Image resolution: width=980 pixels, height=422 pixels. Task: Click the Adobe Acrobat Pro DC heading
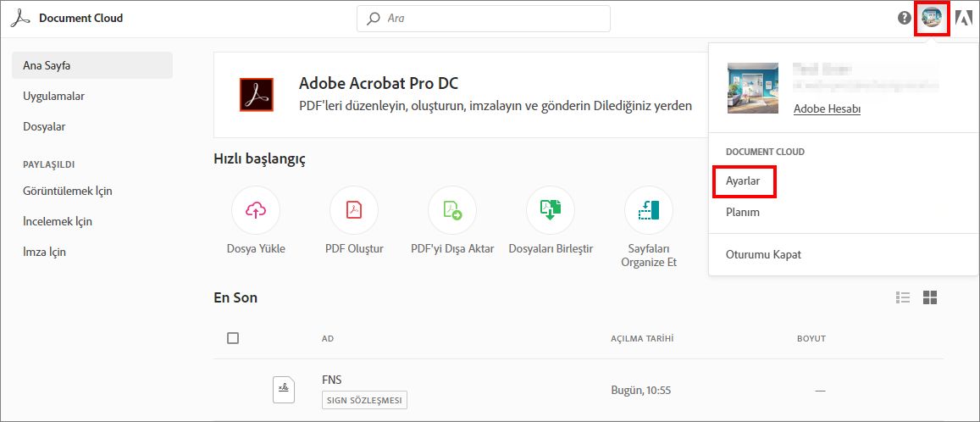click(x=379, y=83)
